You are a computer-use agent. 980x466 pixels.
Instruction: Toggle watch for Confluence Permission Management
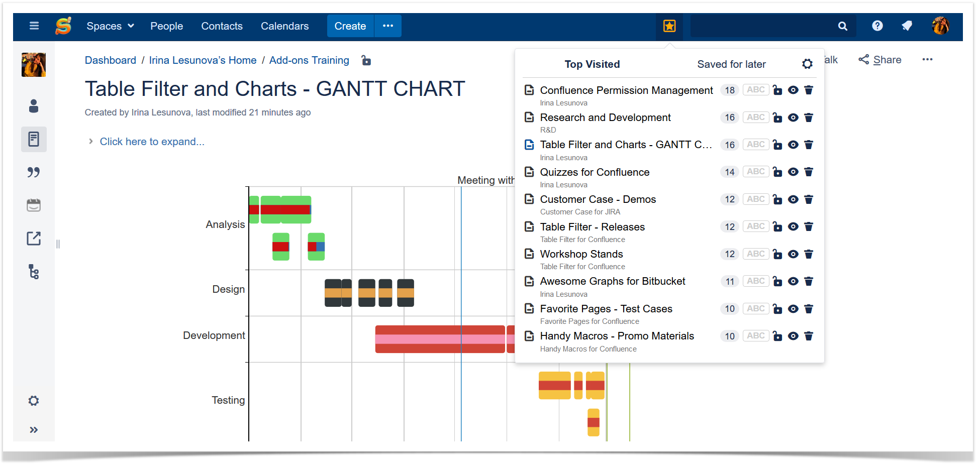coord(793,90)
